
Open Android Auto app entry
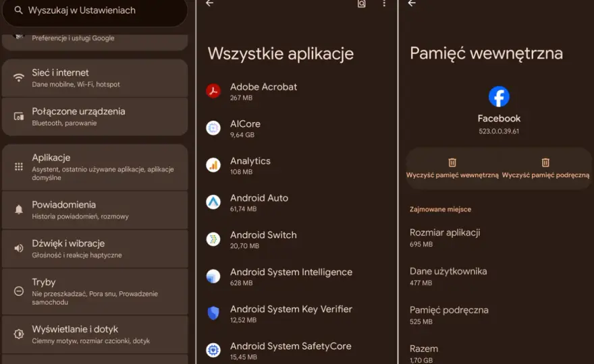click(296, 202)
